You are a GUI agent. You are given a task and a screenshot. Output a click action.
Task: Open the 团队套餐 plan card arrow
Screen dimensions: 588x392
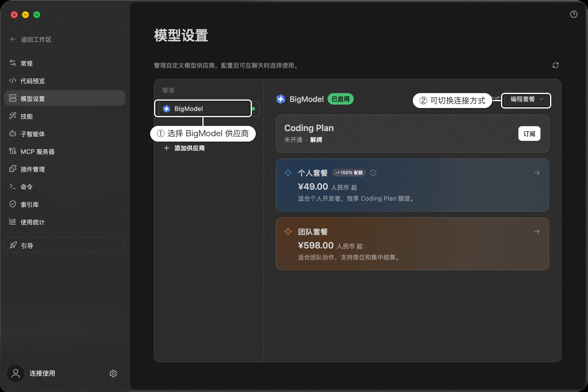coord(537,232)
